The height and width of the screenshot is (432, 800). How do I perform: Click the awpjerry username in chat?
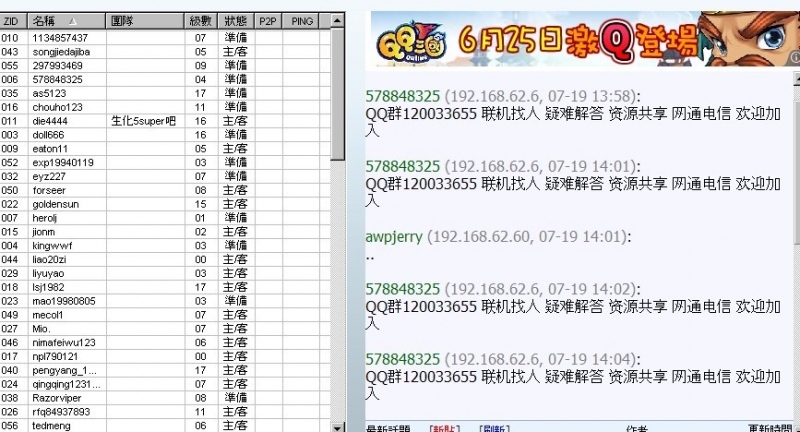pos(394,237)
